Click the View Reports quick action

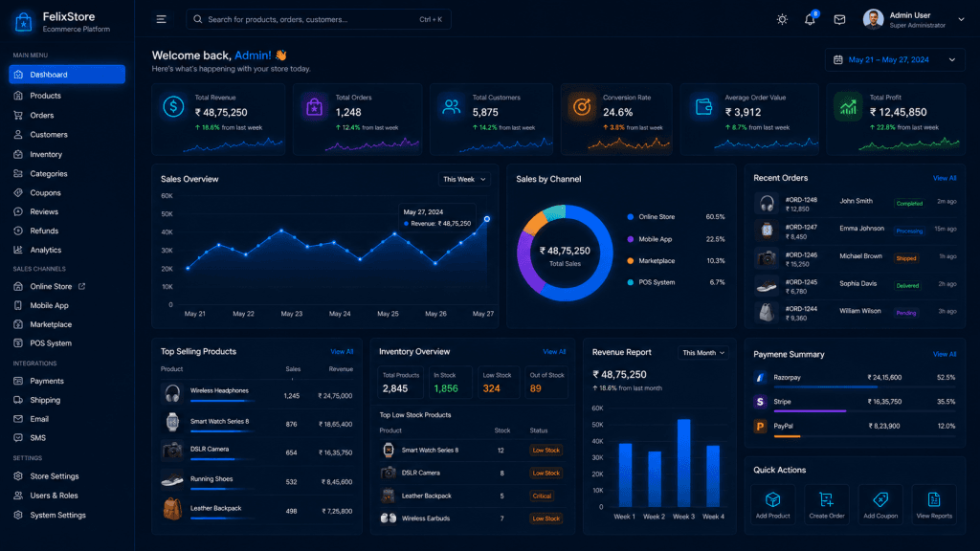coord(934,505)
